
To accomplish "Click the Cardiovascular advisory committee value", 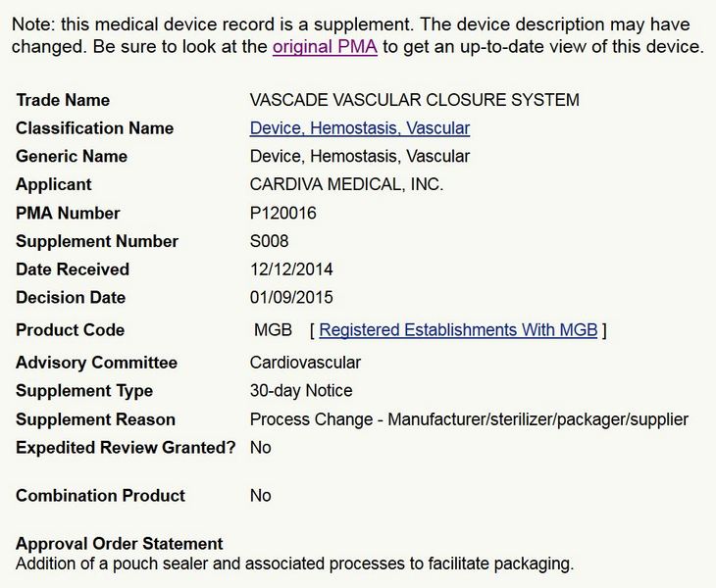I will point(305,363).
